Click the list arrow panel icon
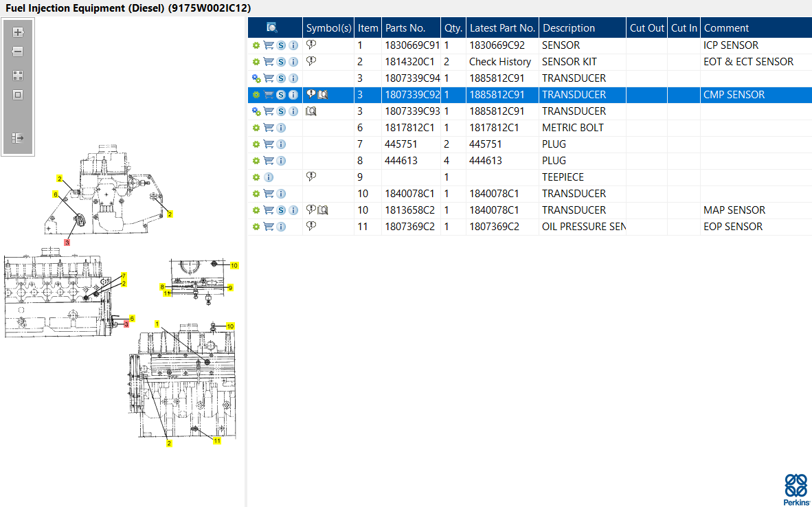This screenshot has width=812, height=507. [18, 138]
